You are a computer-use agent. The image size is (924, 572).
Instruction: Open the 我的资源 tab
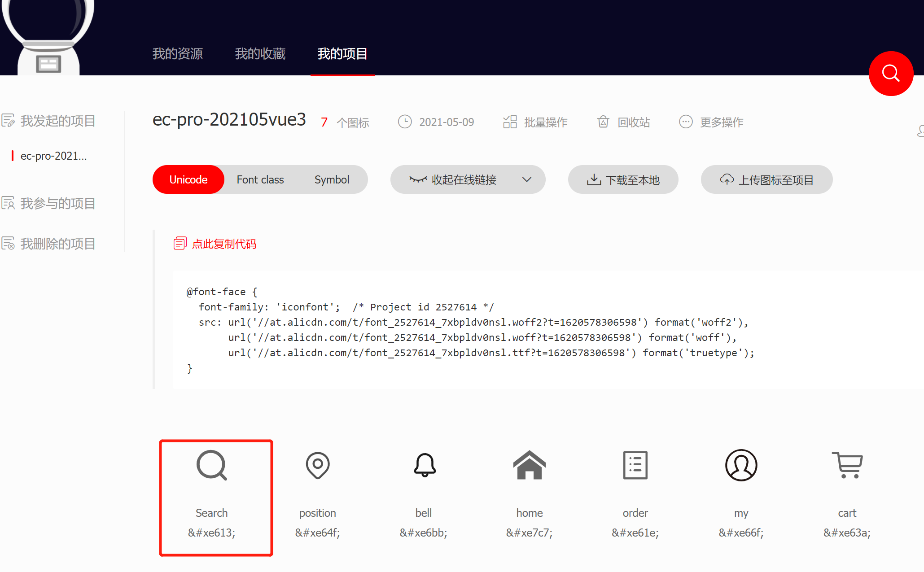(178, 54)
